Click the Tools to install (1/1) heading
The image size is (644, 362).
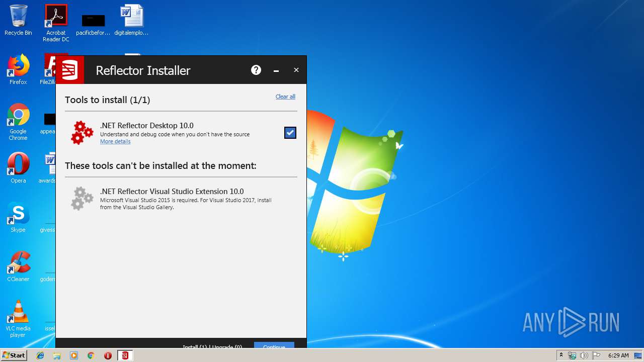(108, 100)
